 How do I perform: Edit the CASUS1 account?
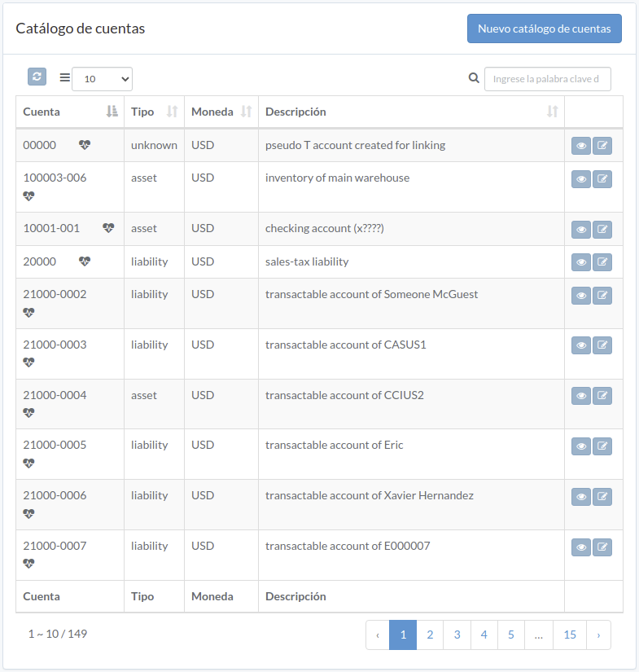[x=602, y=345]
